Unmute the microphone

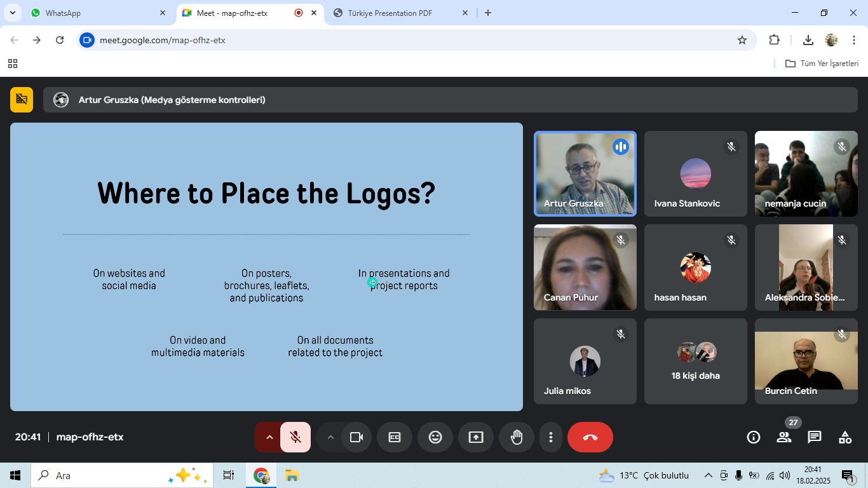click(x=295, y=437)
